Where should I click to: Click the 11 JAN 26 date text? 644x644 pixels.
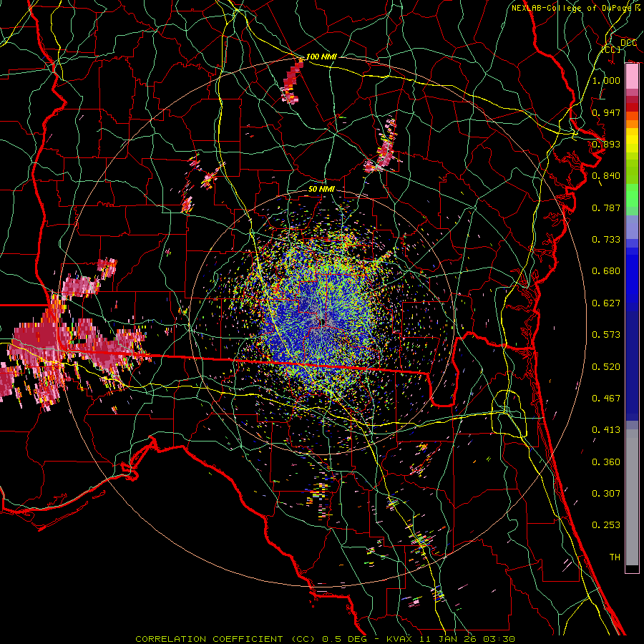[448, 639]
